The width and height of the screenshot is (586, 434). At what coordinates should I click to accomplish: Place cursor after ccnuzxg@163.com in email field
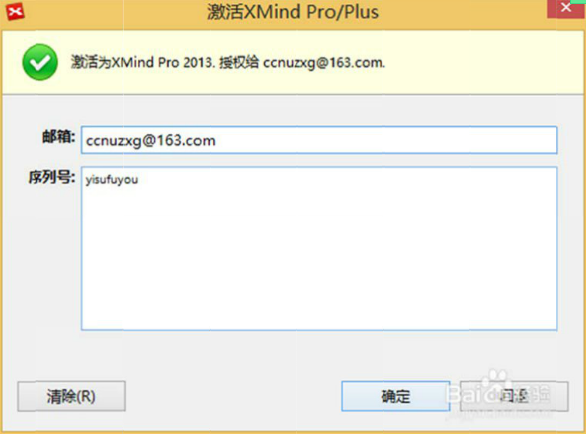[x=218, y=141]
